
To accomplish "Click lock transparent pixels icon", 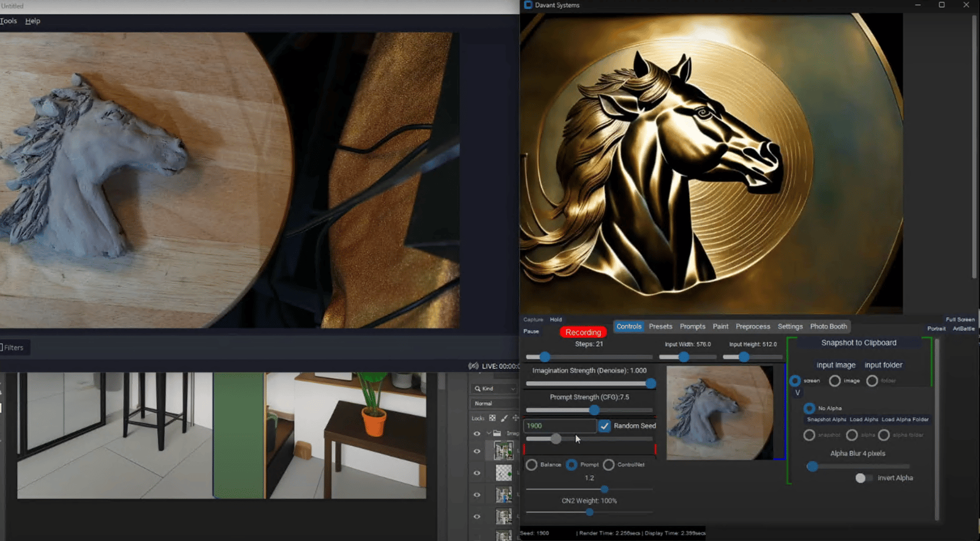I will [492, 418].
